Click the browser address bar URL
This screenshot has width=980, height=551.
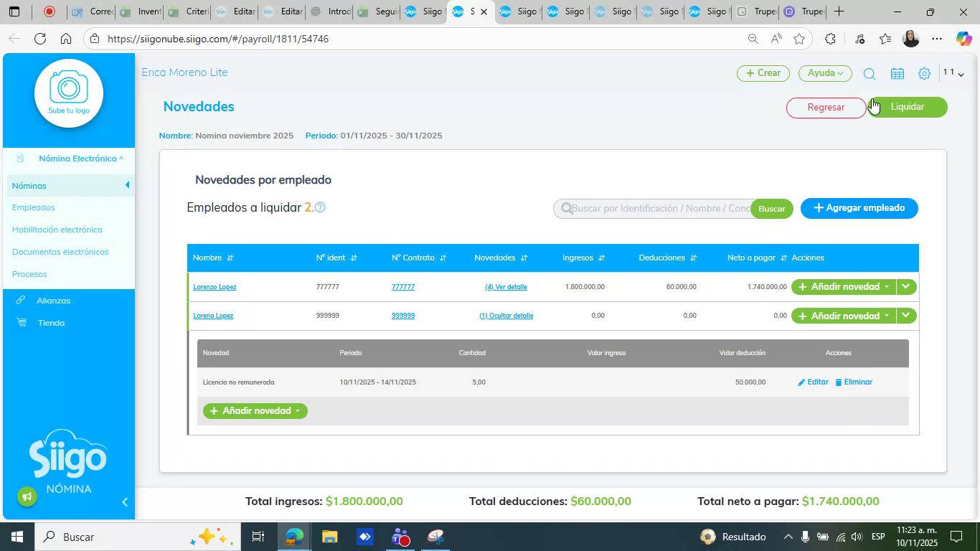coord(218,39)
